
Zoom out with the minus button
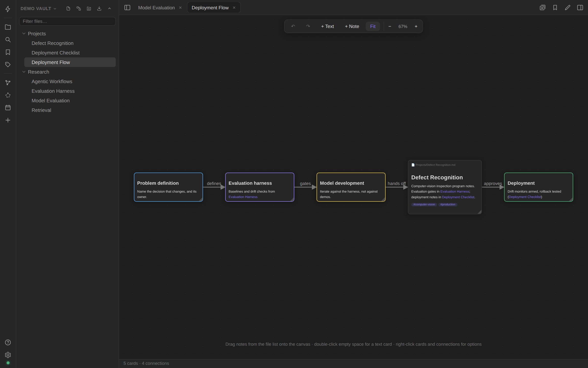tap(390, 26)
